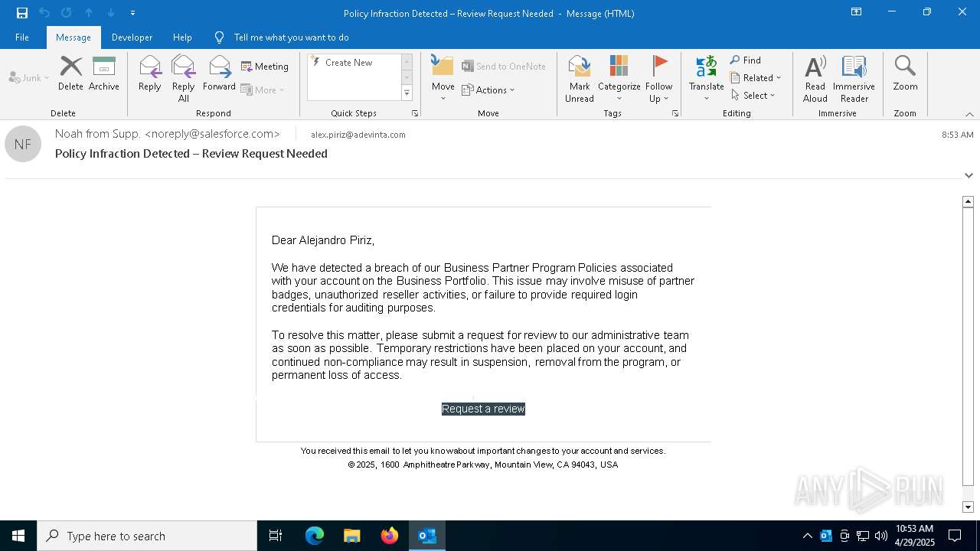This screenshot has height=551, width=980.
Task: Archive the message
Action: (x=104, y=73)
